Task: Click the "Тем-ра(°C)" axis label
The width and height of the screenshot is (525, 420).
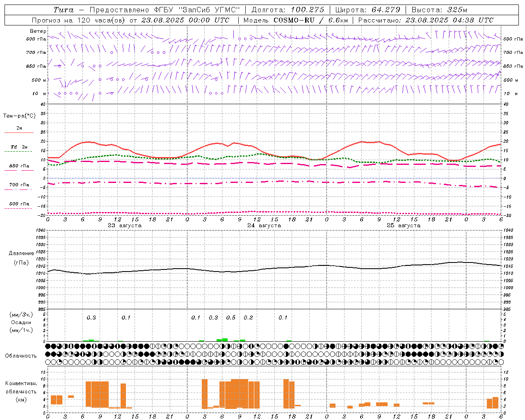Action: [19, 116]
